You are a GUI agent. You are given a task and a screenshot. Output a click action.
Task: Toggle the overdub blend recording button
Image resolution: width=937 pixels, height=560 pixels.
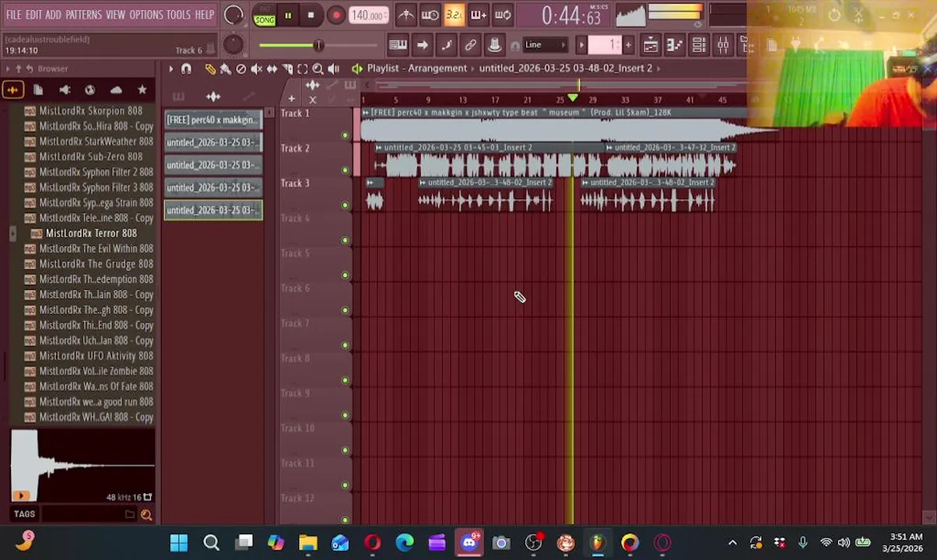point(478,15)
